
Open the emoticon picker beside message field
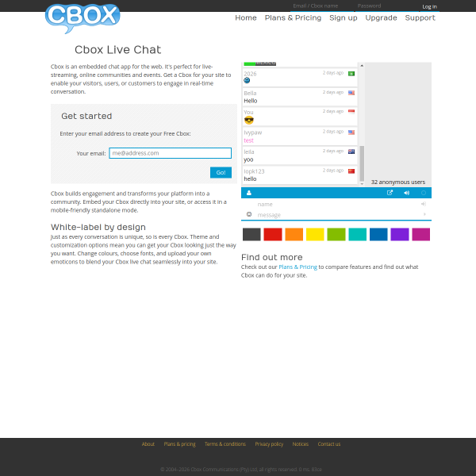(x=249, y=214)
